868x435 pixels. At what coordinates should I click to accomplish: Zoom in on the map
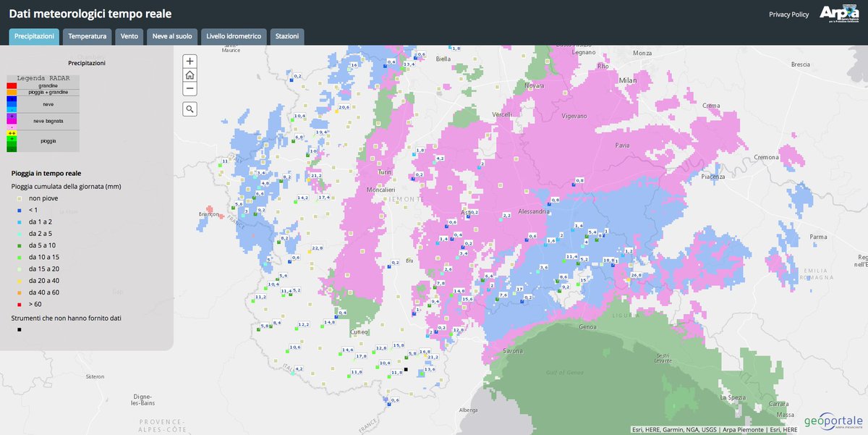pyautogui.click(x=190, y=62)
